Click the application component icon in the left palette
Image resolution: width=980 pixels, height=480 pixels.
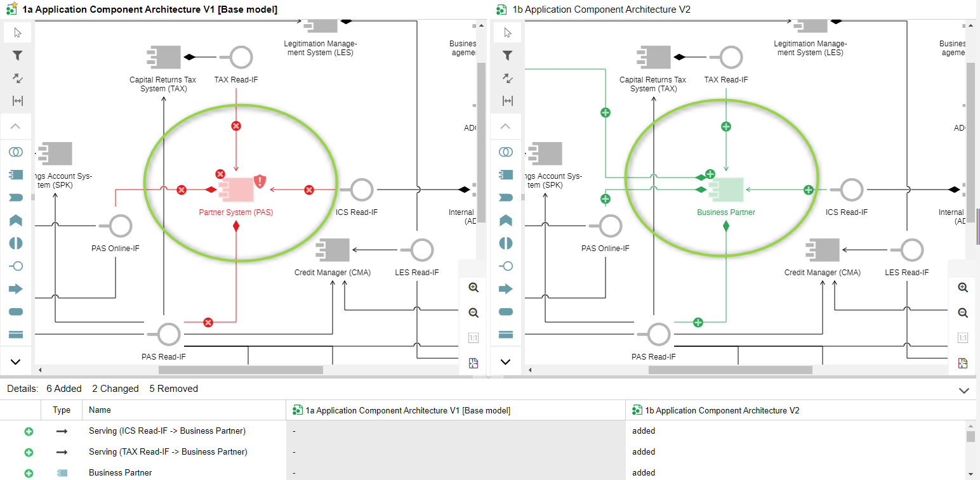pos(17,174)
